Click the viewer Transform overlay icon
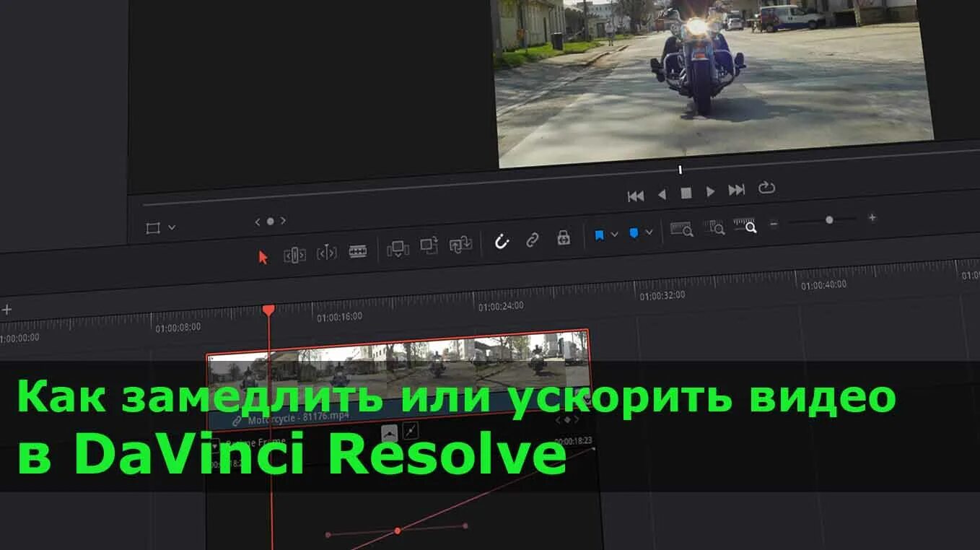This screenshot has width=980, height=550. (x=152, y=229)
